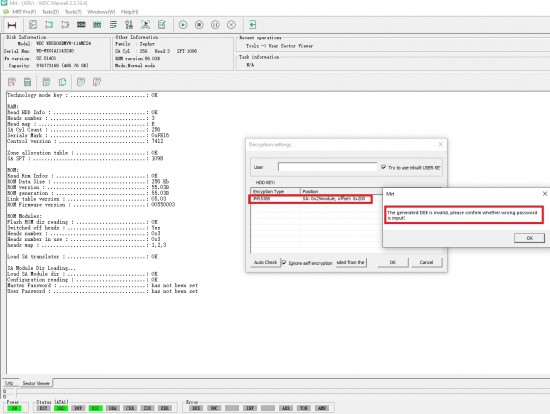Click OK in Decryption settings dialog
This screenshot has height=414, width=550.
click(x=393, y=262)
